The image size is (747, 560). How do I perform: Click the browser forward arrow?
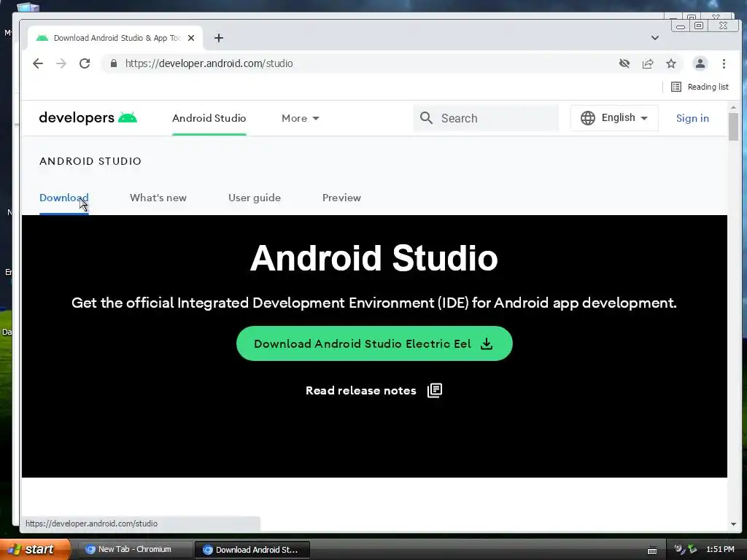pos(61,63)
